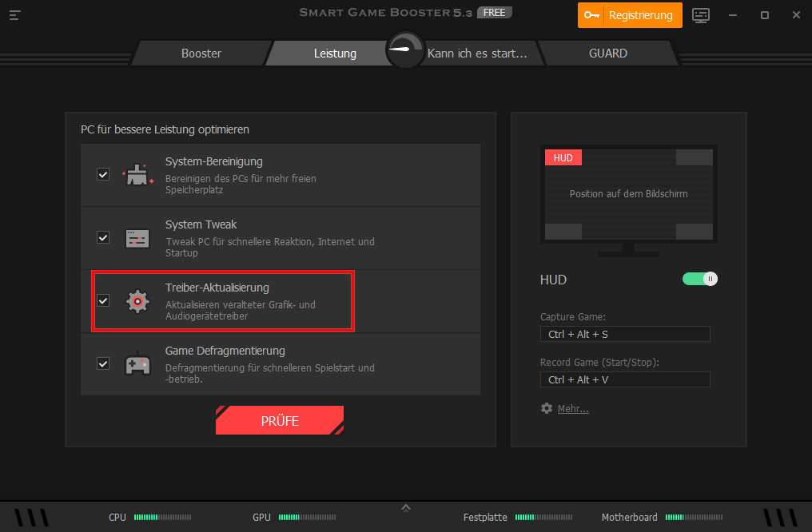The height and width of the screenshot is (532, 812).
Task: Open the GUARD tab
Action: 608,54
